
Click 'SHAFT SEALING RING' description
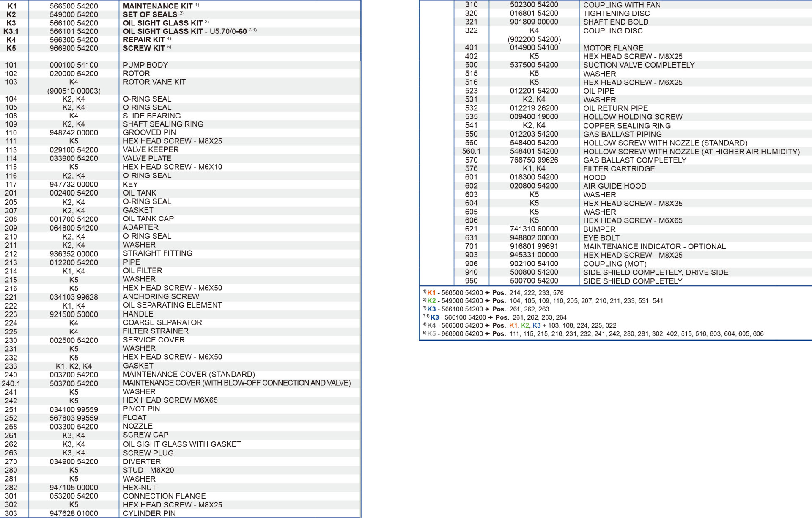tap(163, 124)
